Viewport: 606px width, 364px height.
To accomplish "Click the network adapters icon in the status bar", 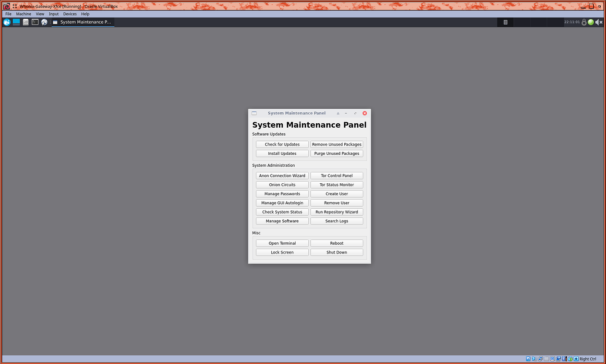I will (x=540, y=358).
